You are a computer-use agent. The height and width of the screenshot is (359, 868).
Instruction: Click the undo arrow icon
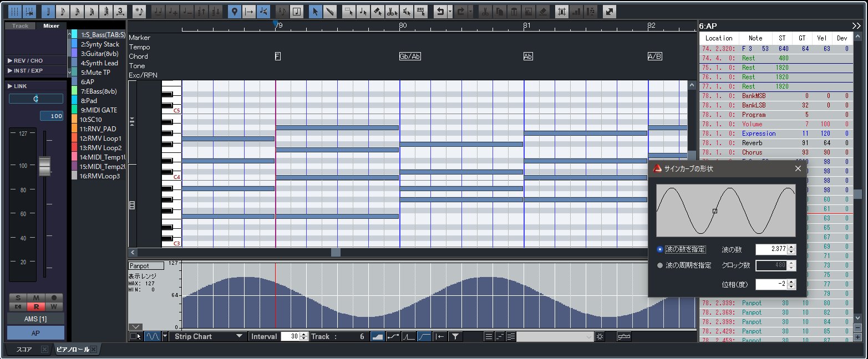pos(440,11)
